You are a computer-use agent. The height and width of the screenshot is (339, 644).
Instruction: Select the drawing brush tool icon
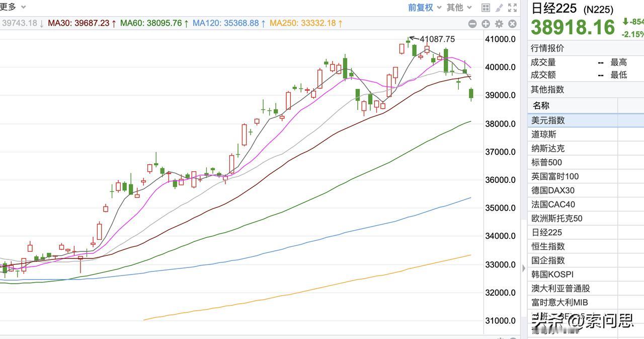[x=499, y=7]
